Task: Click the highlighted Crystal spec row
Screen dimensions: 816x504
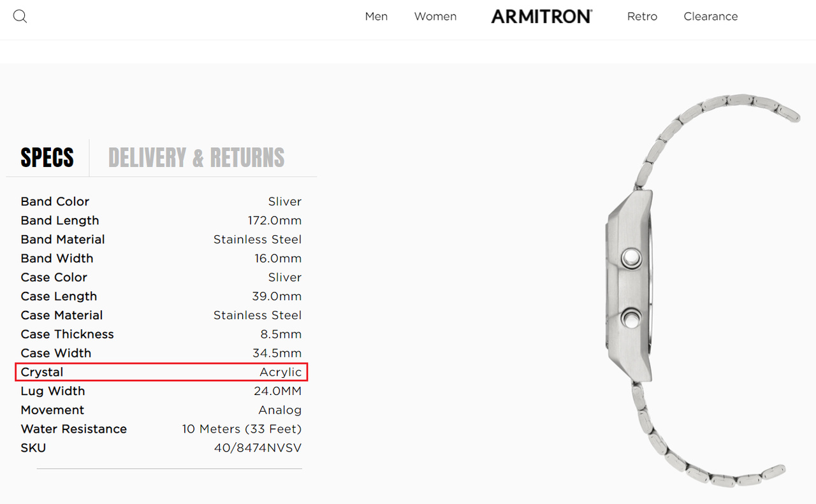Action: (x=161, y=372)
